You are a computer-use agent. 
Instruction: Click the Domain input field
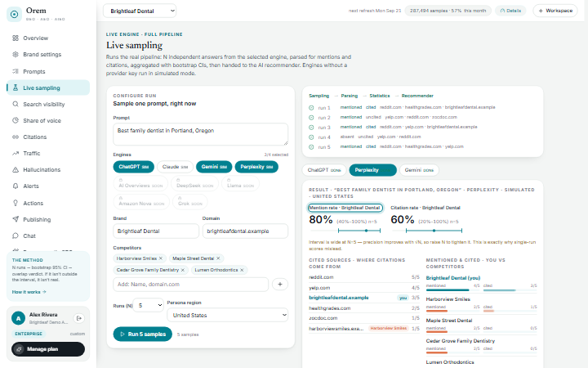[x=245, y=231]
